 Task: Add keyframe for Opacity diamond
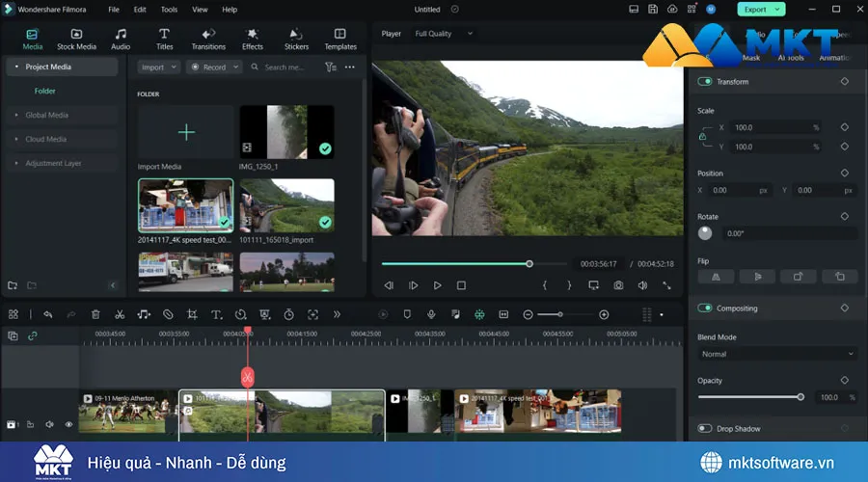pyautogui.click(x=844, y=380)
